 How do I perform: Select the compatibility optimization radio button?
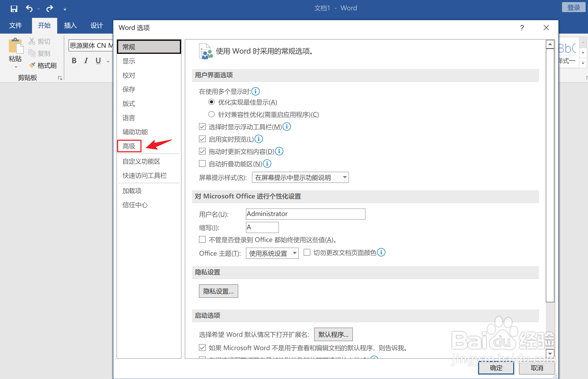[211, 114]
